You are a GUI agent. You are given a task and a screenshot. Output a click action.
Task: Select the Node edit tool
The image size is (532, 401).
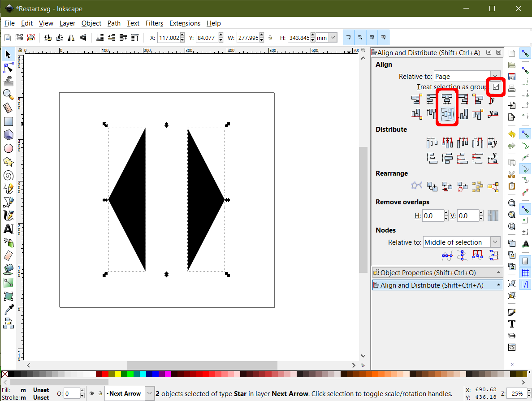8,68
